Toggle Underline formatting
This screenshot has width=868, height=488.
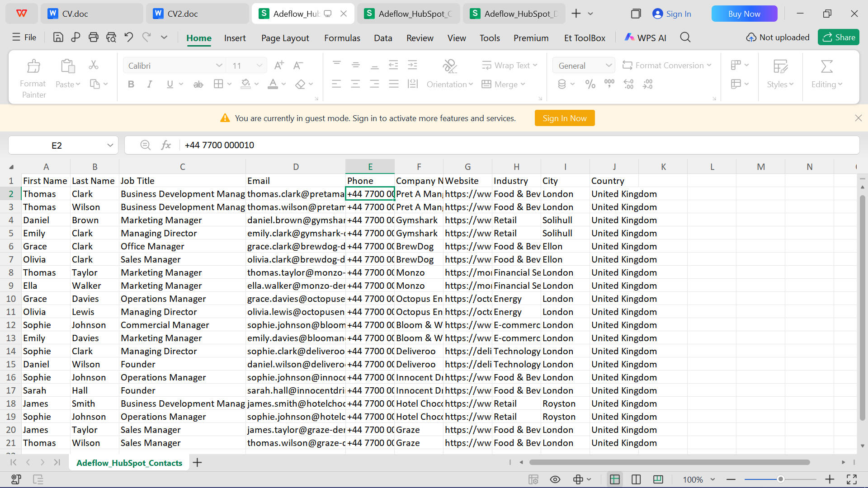(x=170, y=84)
